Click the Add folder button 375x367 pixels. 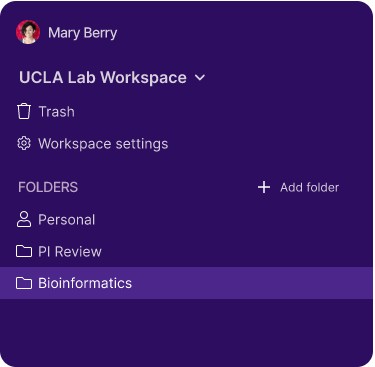pos(298,187)
